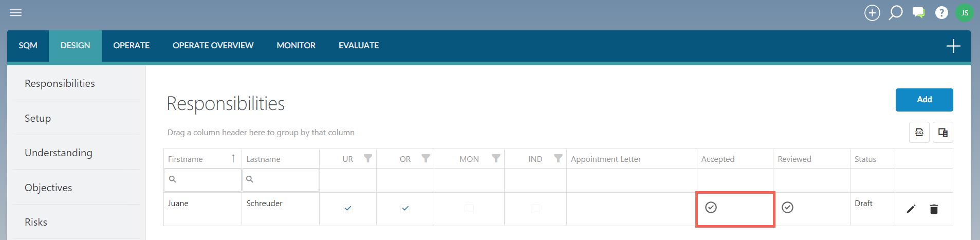Click the circled plus icon in the header
The image size is (980, 240).
tap(872, 13)
